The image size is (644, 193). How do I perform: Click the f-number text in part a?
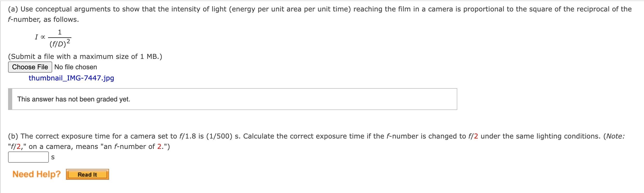[x=16, y=19]
